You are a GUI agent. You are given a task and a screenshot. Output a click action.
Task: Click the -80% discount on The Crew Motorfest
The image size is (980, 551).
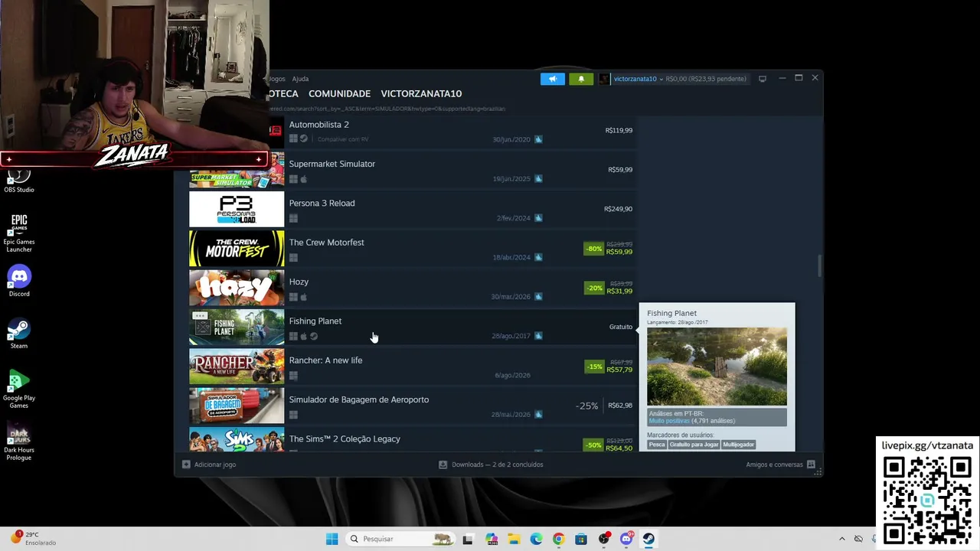click(593, 249)
